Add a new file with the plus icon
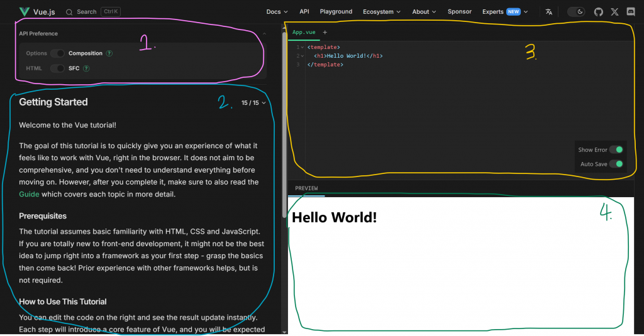 tap(325, 32)
